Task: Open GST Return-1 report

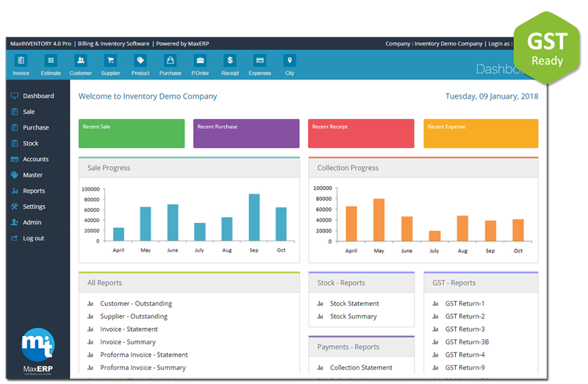Action: tap(465, 303)
